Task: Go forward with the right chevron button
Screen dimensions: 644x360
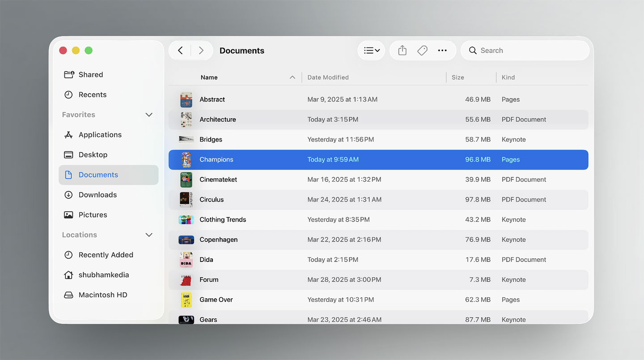Action: (x=201, y=51)
